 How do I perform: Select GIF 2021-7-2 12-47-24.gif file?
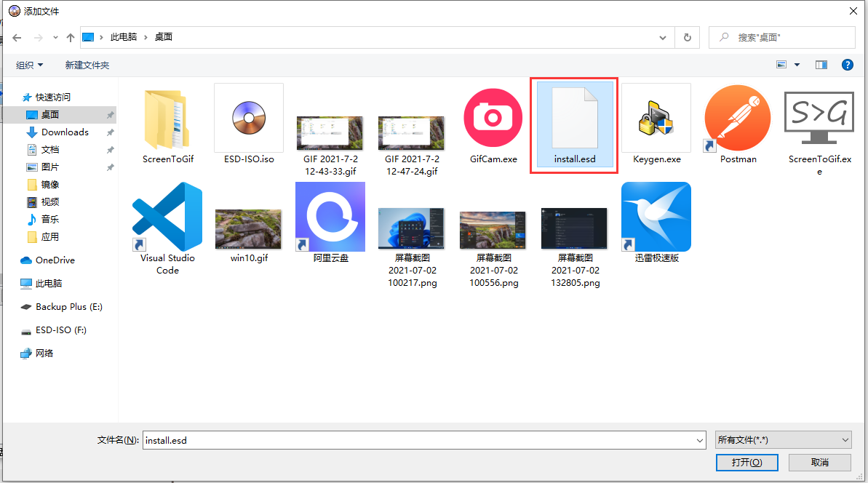412,146
